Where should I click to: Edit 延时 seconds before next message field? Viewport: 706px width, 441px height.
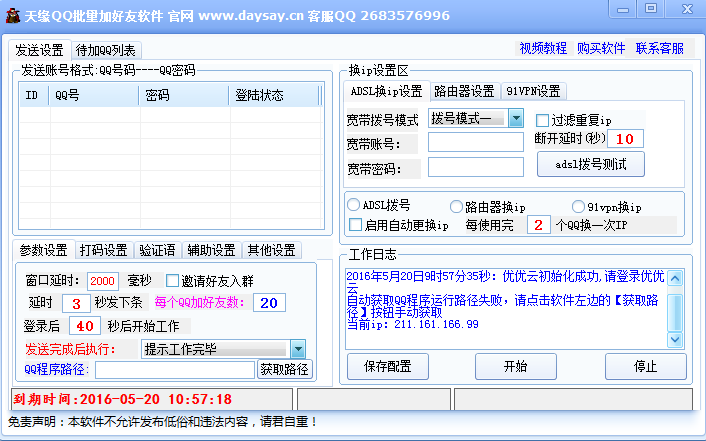click(x=76, y=303)
